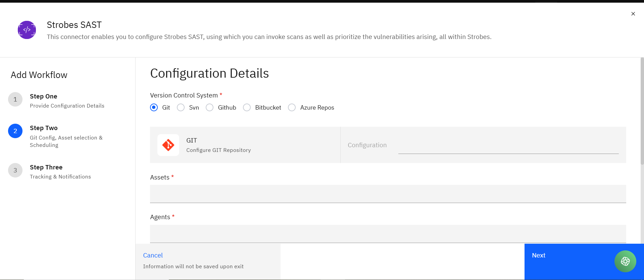Click the 'Configure GIT Repository' text
Viewport: 644px width, 280px height.
(218, 150)
